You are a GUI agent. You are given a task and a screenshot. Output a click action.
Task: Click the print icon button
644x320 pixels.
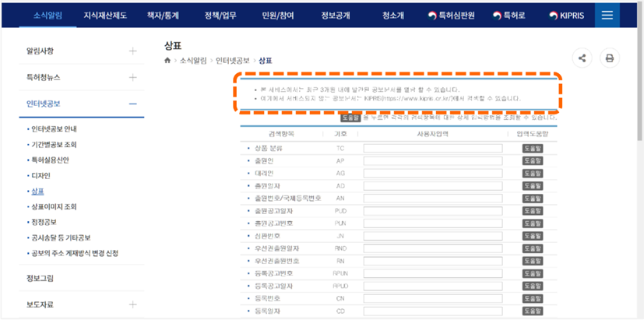609,58
